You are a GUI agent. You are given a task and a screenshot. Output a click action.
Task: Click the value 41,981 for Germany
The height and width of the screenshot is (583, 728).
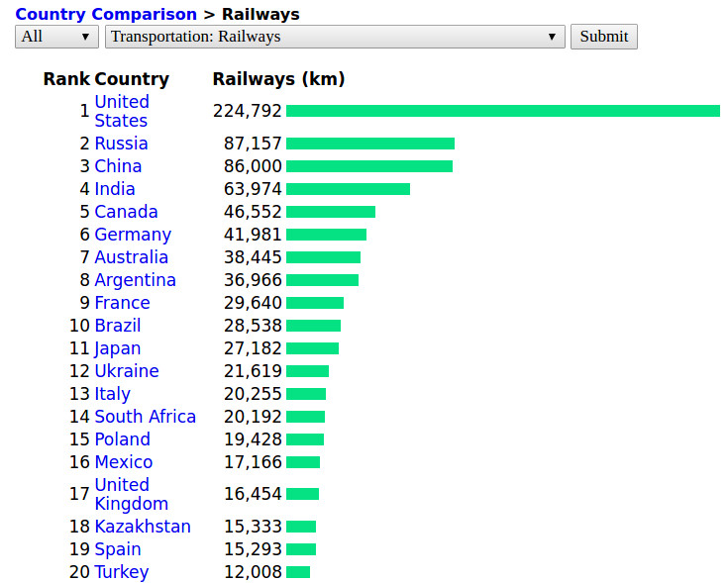[253, 235]
